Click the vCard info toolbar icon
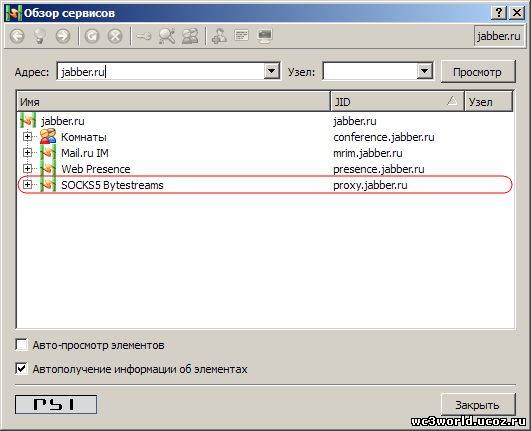 click(x=242, y=35)
